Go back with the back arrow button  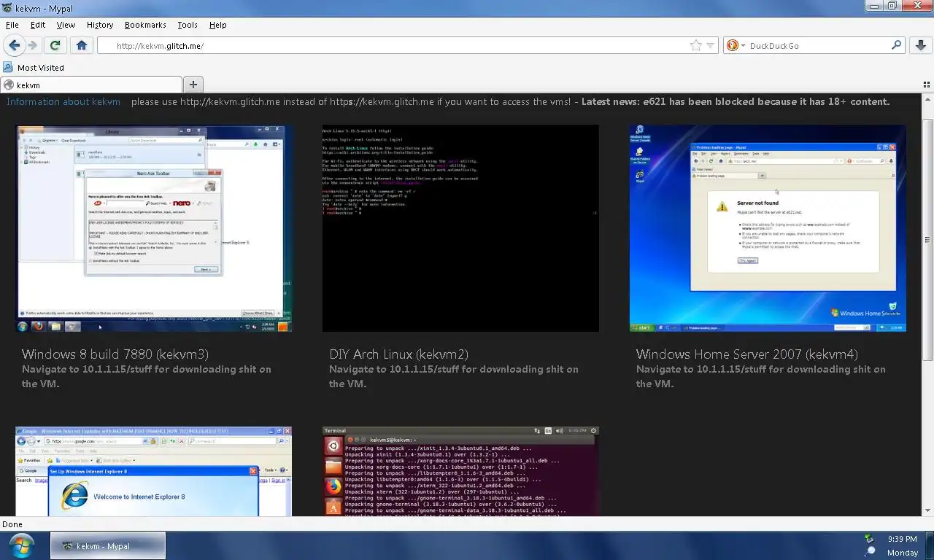tap(14, 45)
